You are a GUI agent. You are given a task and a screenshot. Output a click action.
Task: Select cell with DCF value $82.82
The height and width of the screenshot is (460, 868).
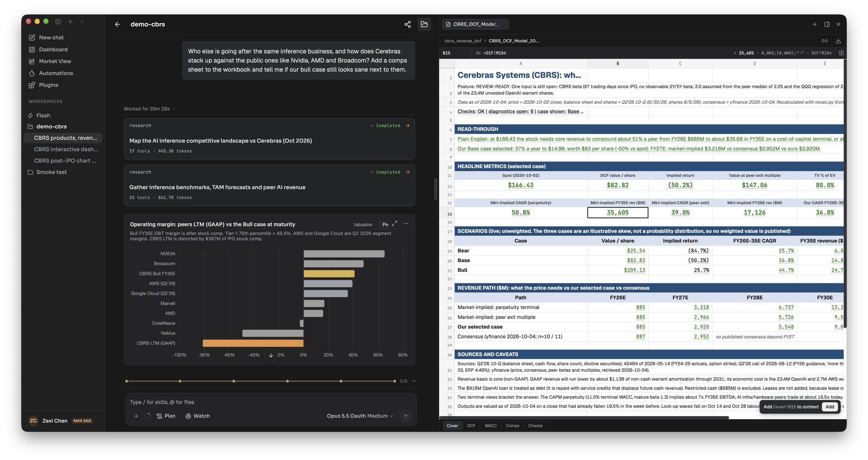pos(618,185)
